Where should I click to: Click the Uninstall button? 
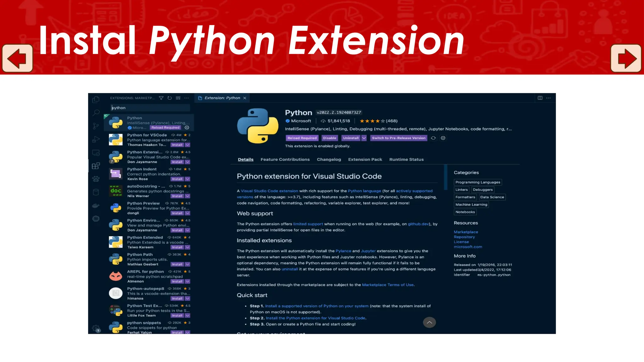pos(351,138)
